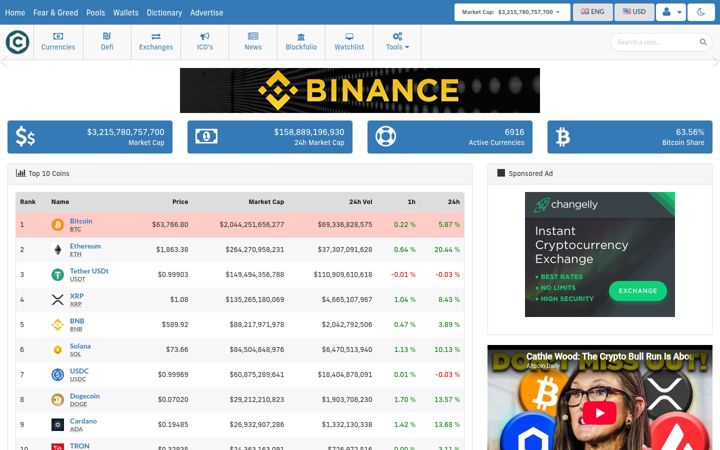
Task: Open the Bitcoin link
Action: pyautogui.click(x=81, y=221)
